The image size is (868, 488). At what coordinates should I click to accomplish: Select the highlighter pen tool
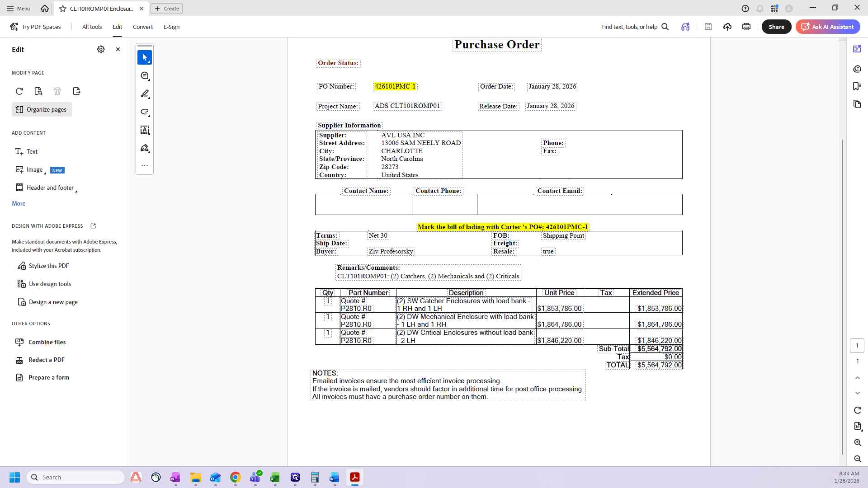pos(145,94)
